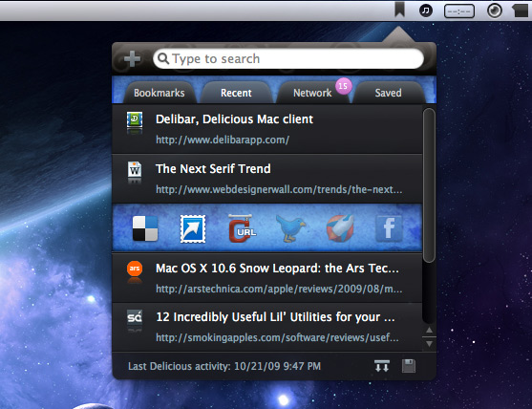Click the plus icon to add bookmark
The height and width of the screenshot is (409, 532).
(132, 59)
